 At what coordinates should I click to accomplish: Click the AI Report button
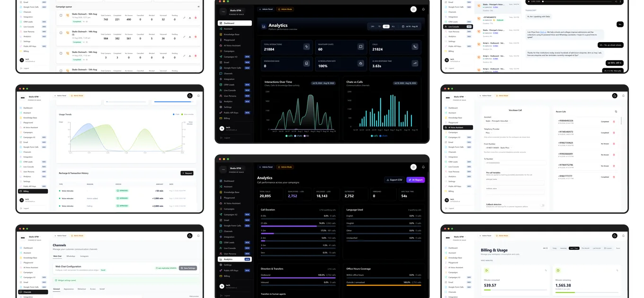click(x=416, y=180)
